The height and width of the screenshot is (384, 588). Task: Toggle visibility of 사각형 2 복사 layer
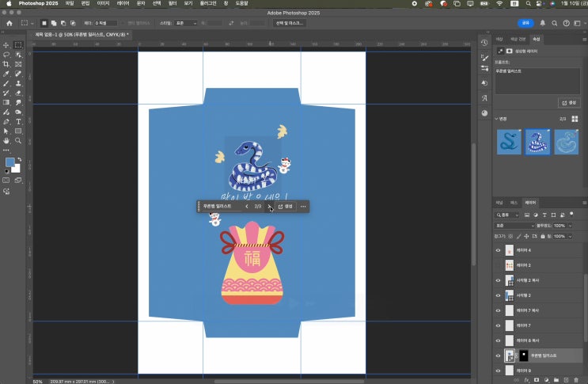click(x=499, y=279)
